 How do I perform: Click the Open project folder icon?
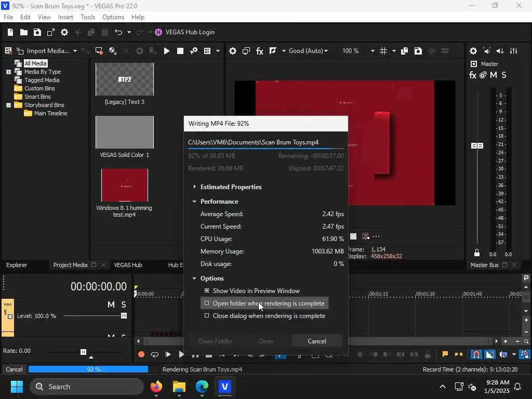(x=24, y=32)
